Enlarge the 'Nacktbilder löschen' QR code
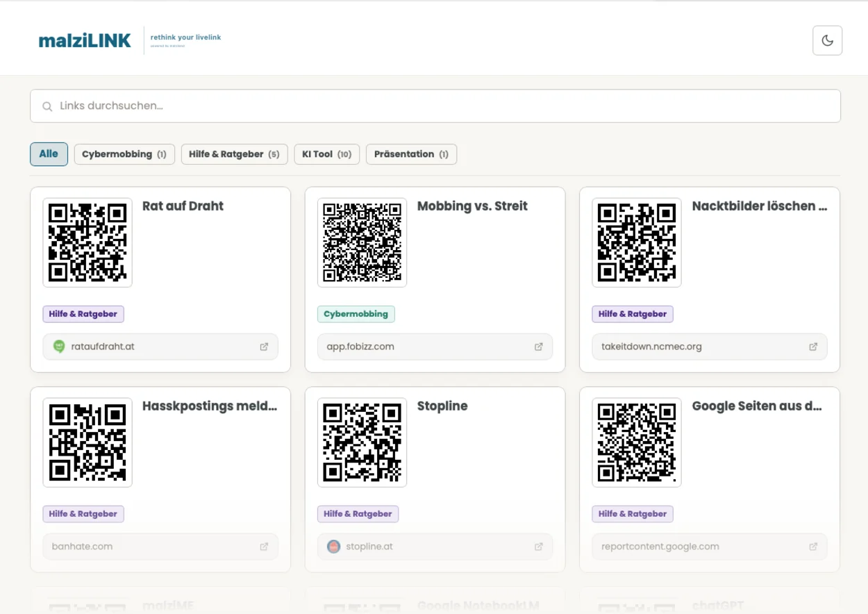 pyautogui.click(x=637, y=242)
